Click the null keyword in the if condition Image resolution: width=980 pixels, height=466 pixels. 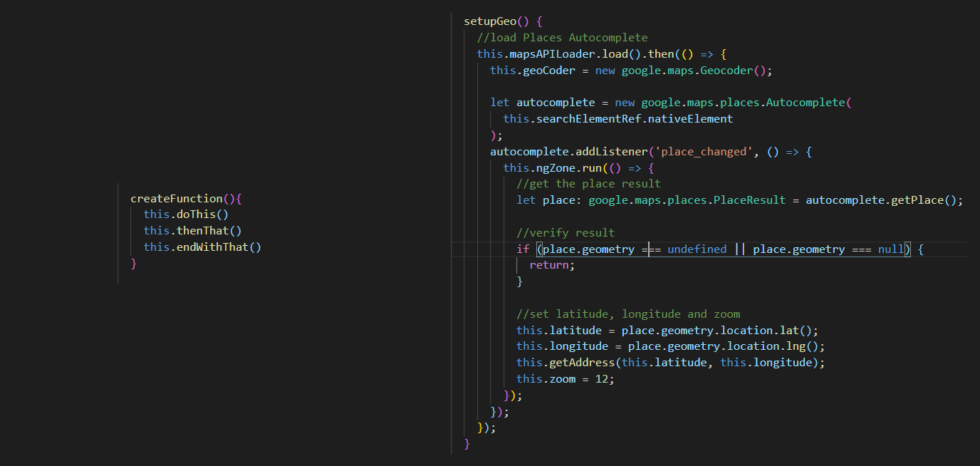tap(892, 249)
